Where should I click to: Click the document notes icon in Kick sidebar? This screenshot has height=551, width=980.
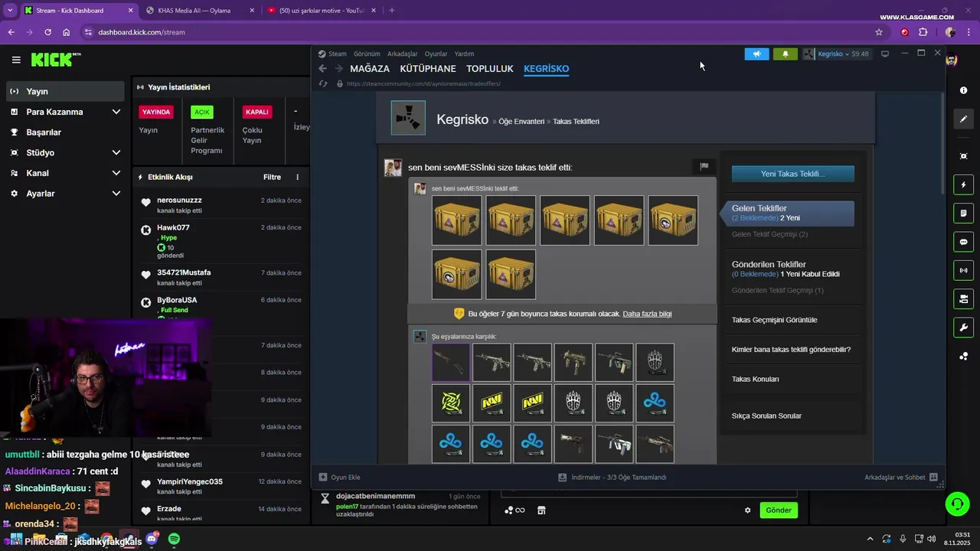pyautogui.click(x=963, y=213)
